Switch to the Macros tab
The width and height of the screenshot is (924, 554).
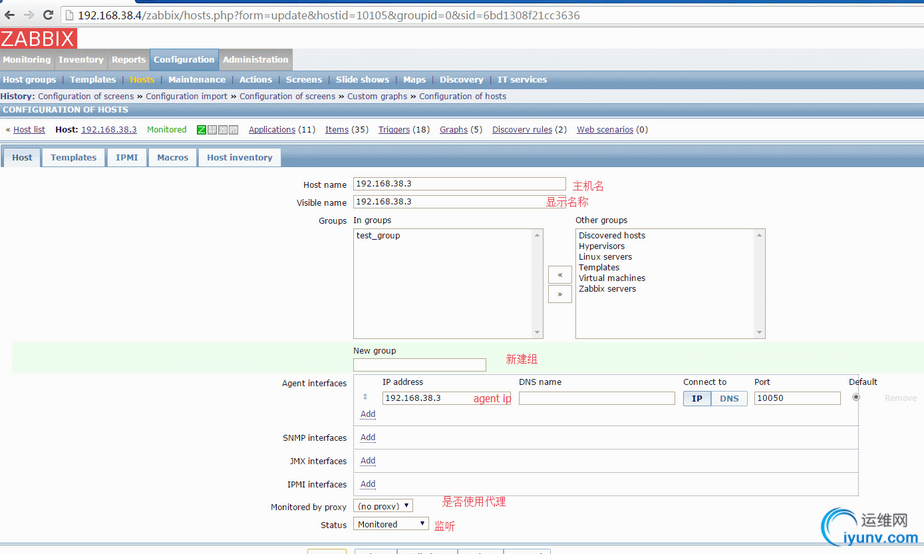tap(173, 157)
